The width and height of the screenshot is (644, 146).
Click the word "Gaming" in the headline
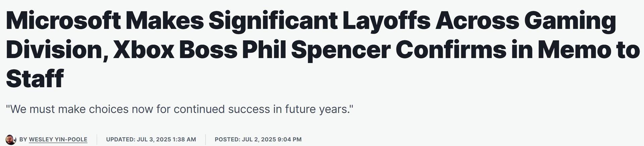[570, 20]
